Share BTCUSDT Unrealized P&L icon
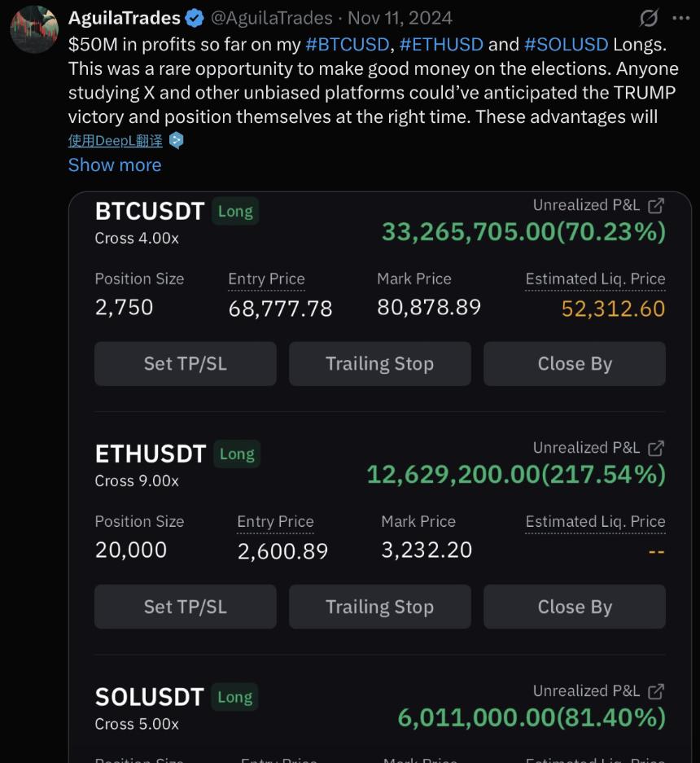This screenshot has width=700, height=763. pyautogui.click(x=656, y=205)
